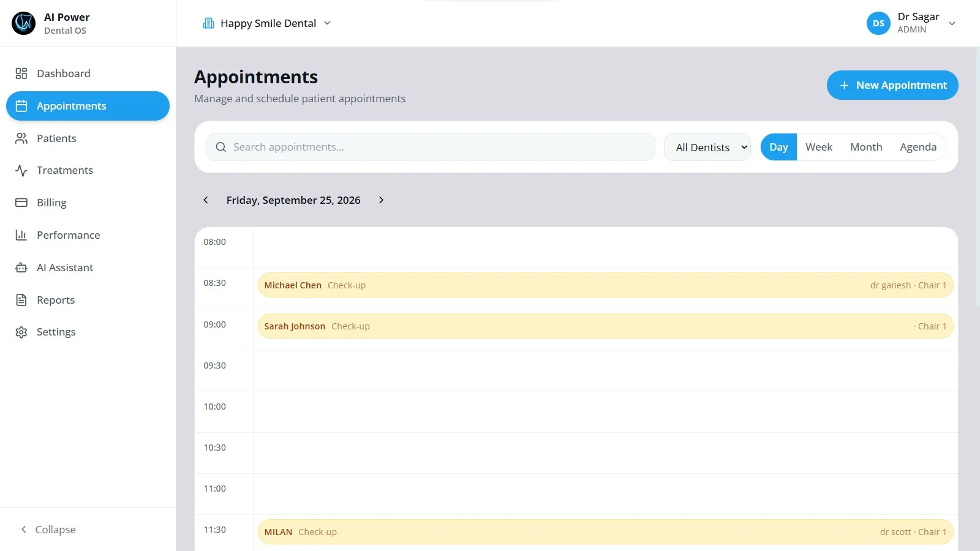Image resolution: width=980 pixels, height=551 pixels.
Task: Click the empty 10:30 time slot
Action: (605, 453)
